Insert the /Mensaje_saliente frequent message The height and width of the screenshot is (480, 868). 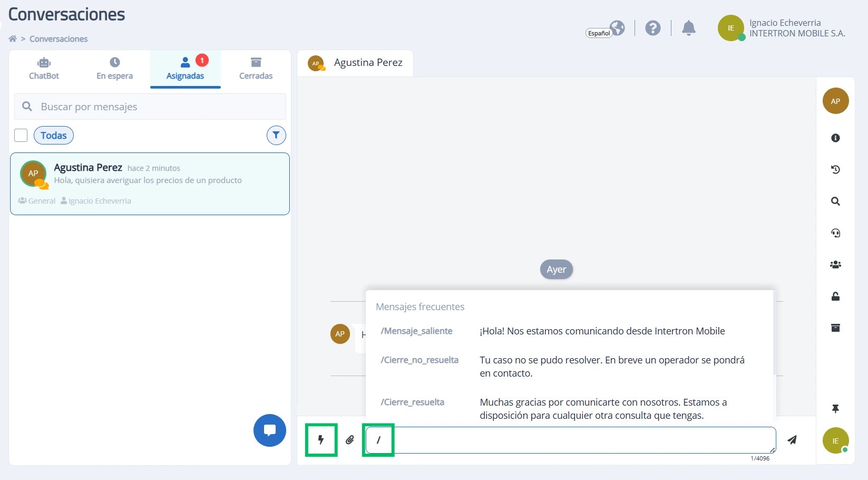point(569,331)
